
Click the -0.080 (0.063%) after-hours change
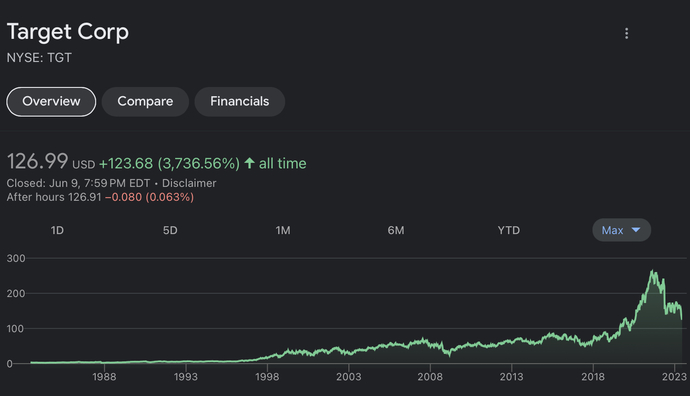tap(150, 197)
